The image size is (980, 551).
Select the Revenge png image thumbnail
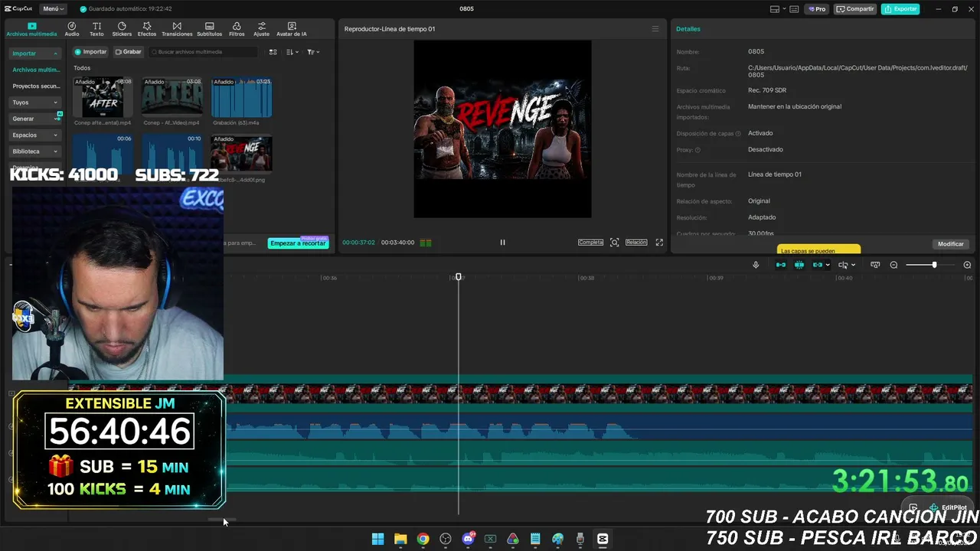pyautogui.click(x=242, y=154)
